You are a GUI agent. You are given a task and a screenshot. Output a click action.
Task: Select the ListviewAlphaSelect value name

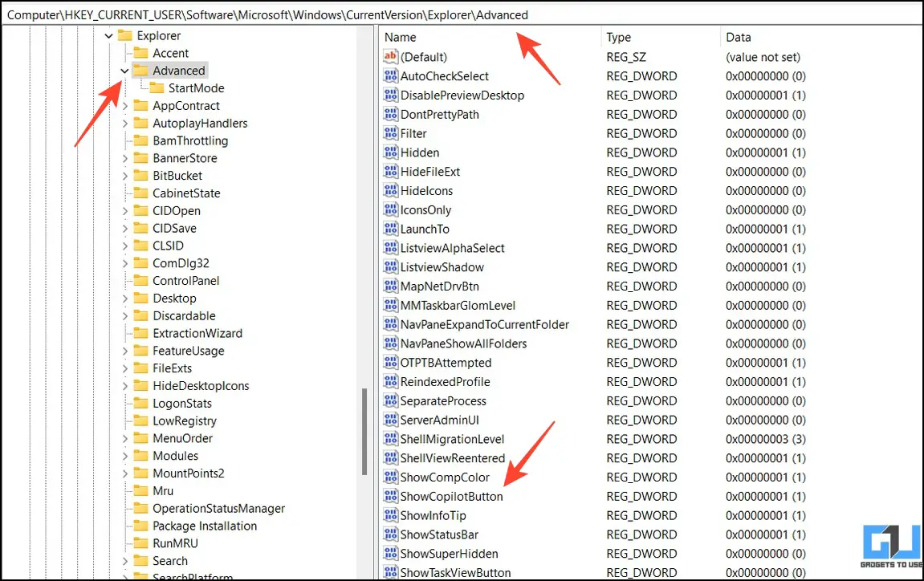click(453, 248)
